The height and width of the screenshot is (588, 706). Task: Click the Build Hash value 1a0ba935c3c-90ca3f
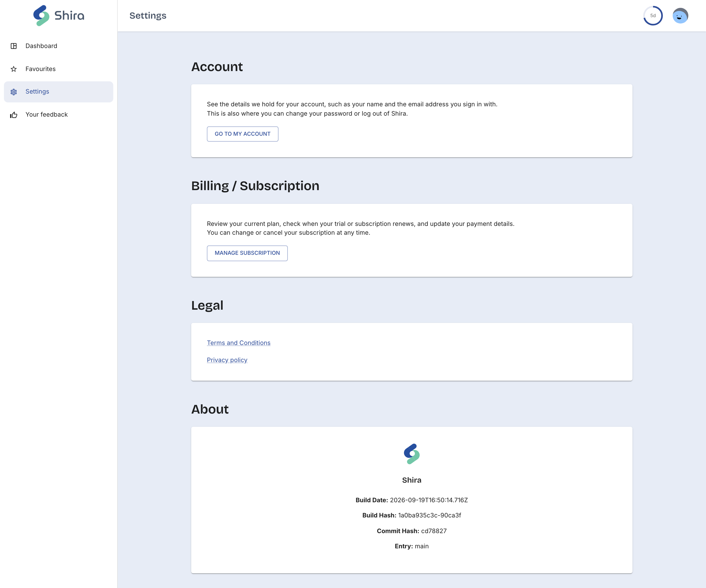[x=429, y=515]
